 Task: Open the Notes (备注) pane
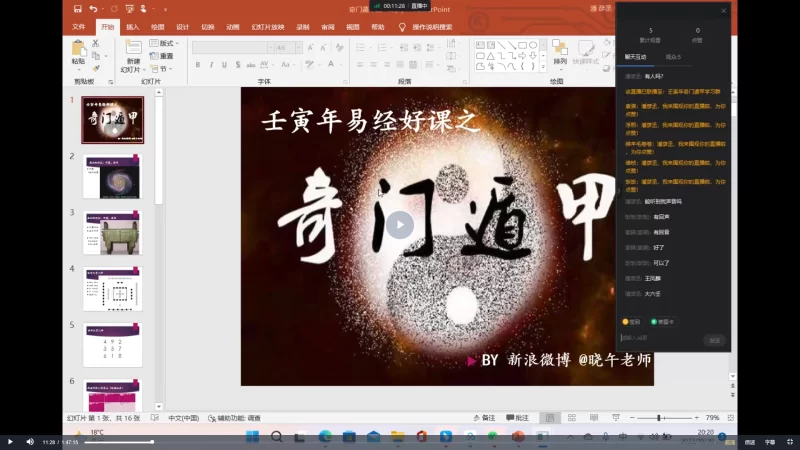(484, 417)
